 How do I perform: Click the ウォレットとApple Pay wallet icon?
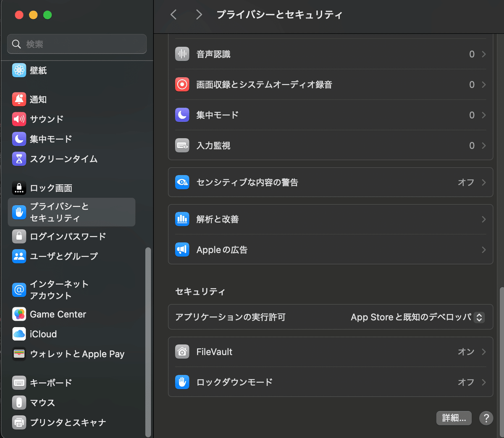point(19,354)
